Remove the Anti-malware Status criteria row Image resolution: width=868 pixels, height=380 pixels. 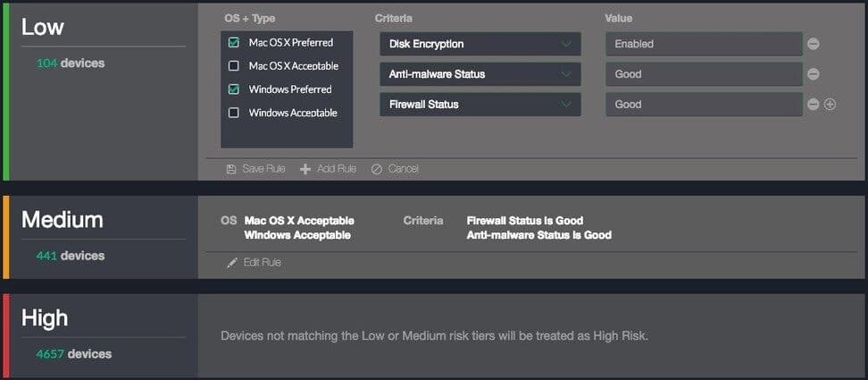coord(813,74)
